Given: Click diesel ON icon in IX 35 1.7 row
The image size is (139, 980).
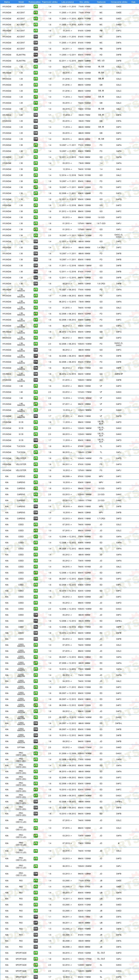Looking at the screenshot, I should pyautogui.click(x=36, y=440).
